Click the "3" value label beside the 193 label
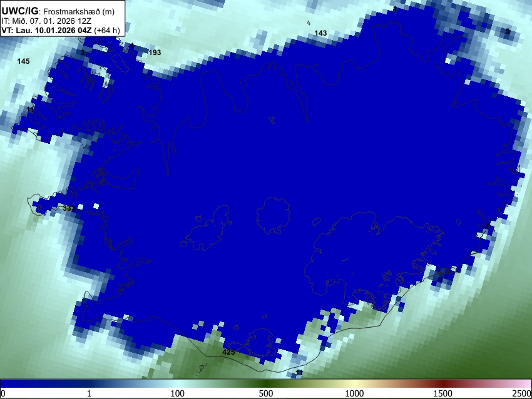 (x=83, y=53)
